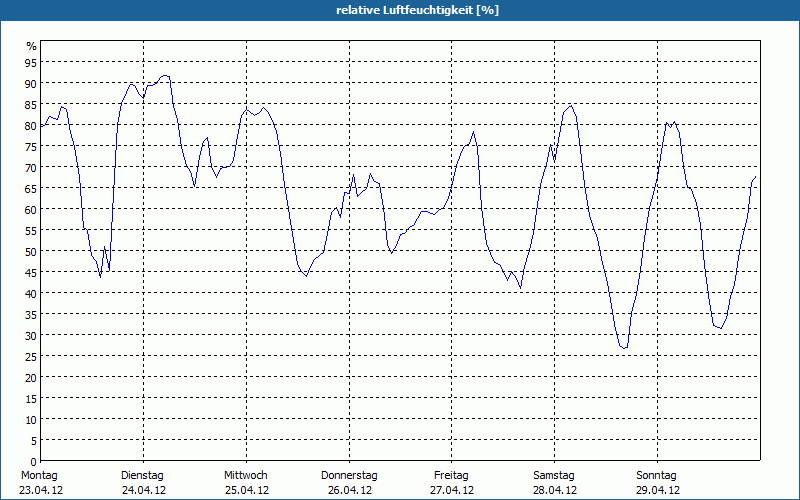800x500 pixels.
Task: Click the '%' unit label above y-axis
Action: pyautogui.click(x=32, y=46)
